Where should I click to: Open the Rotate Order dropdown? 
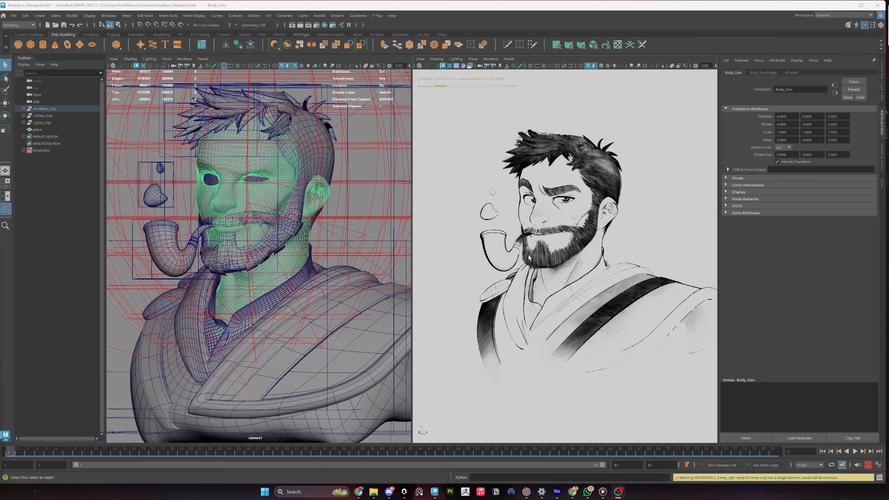[x=783, y=147]
